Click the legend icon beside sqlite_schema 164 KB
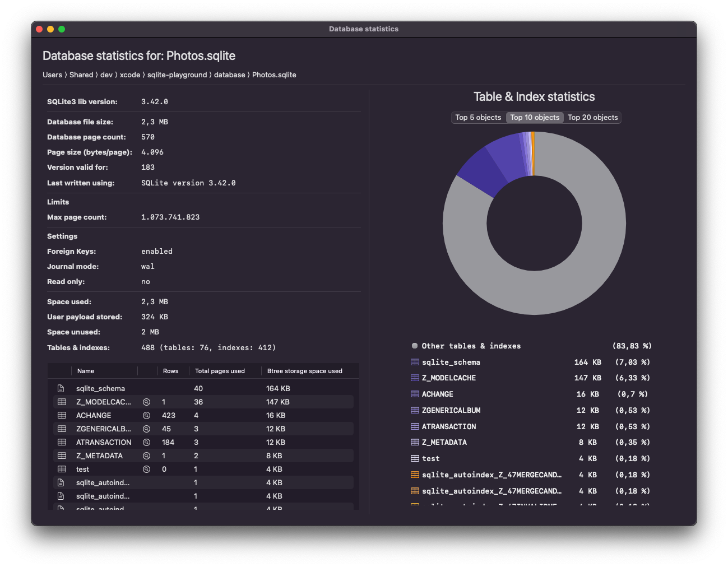 (x=415, y=362)
